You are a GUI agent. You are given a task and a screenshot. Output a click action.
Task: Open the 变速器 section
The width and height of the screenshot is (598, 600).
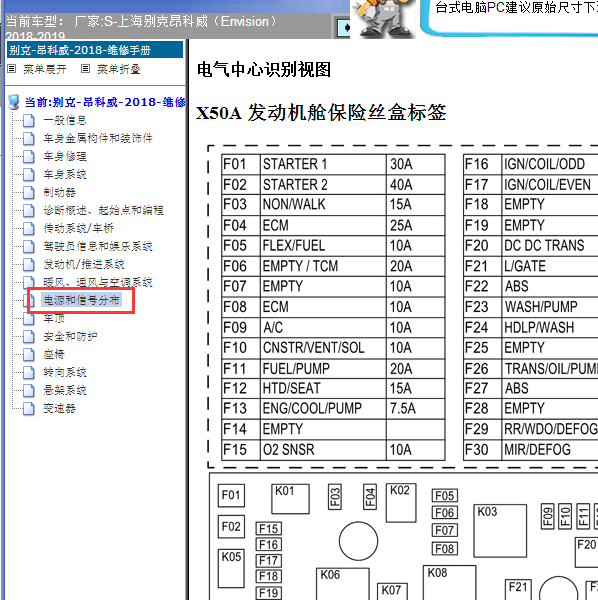tap(59, 409)
